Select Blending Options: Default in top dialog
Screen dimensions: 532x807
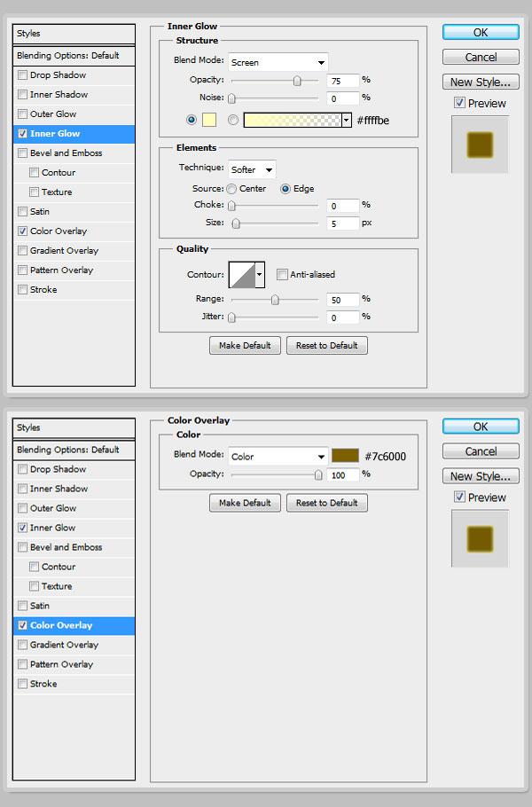point(74,56)
